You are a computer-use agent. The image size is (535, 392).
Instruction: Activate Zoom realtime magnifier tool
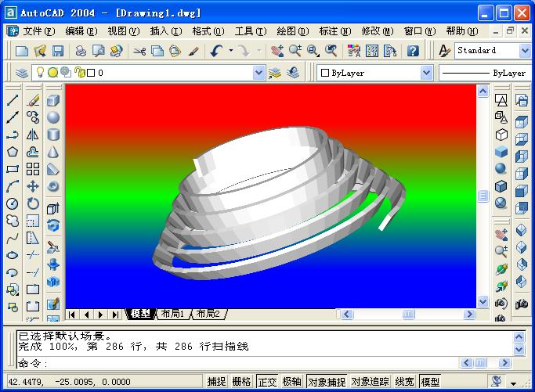coord(295,51)
